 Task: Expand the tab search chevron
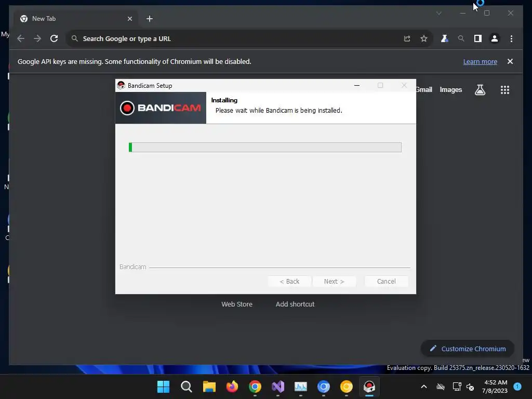click(x=438, y=13)
